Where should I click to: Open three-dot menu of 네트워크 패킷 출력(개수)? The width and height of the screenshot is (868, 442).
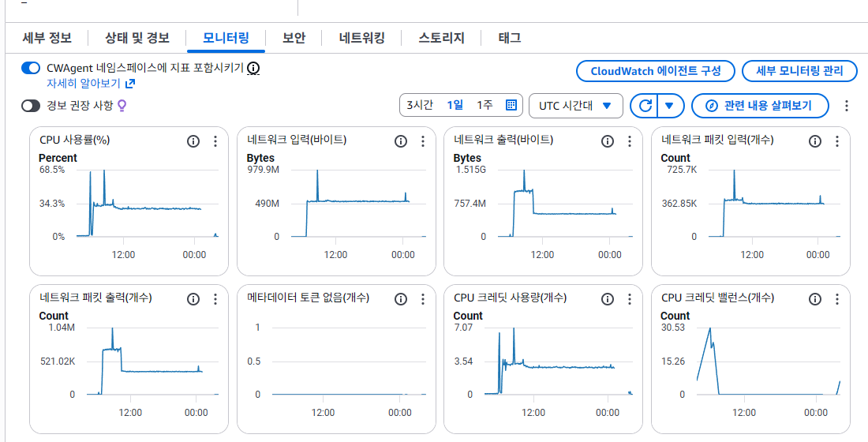click(215, 299)
